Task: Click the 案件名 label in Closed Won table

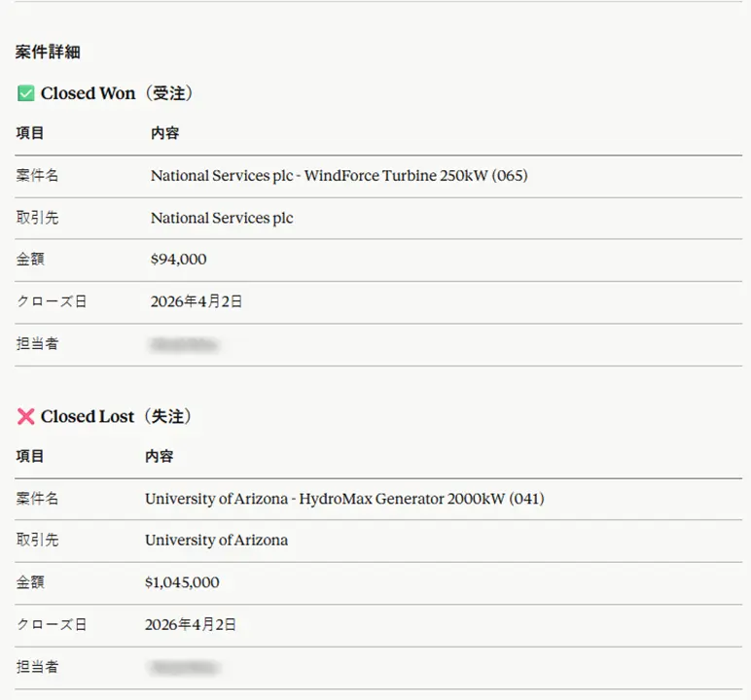Action: click(37, 176)
